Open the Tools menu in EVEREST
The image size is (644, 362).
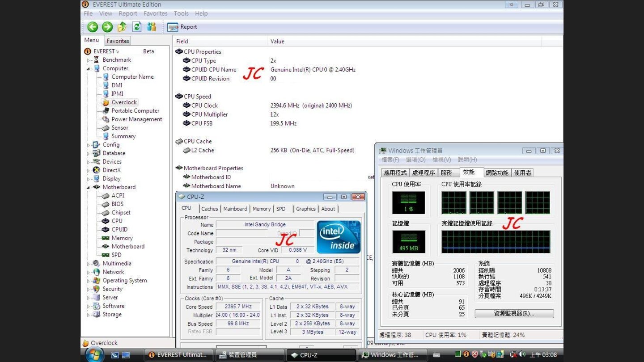[x=181, y=13]
